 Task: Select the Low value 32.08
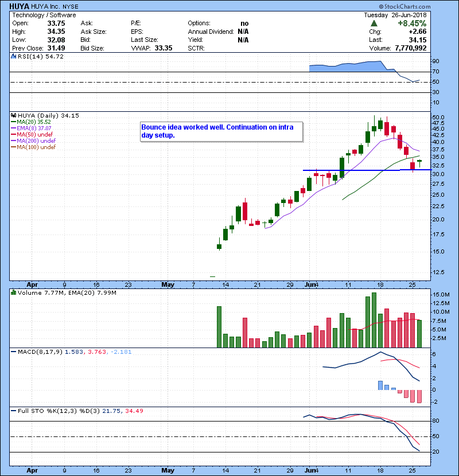pos(56,40)
